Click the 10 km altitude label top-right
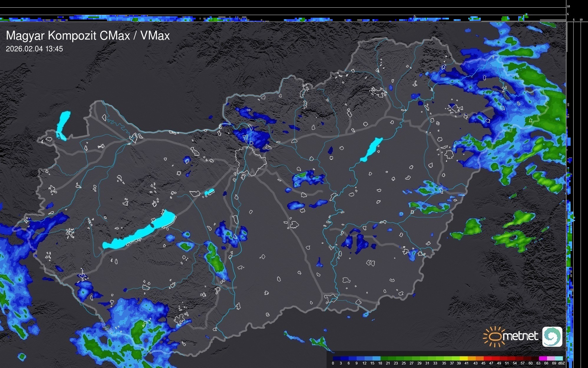This screenshot has width=588, height=368. tap(569, 6)
